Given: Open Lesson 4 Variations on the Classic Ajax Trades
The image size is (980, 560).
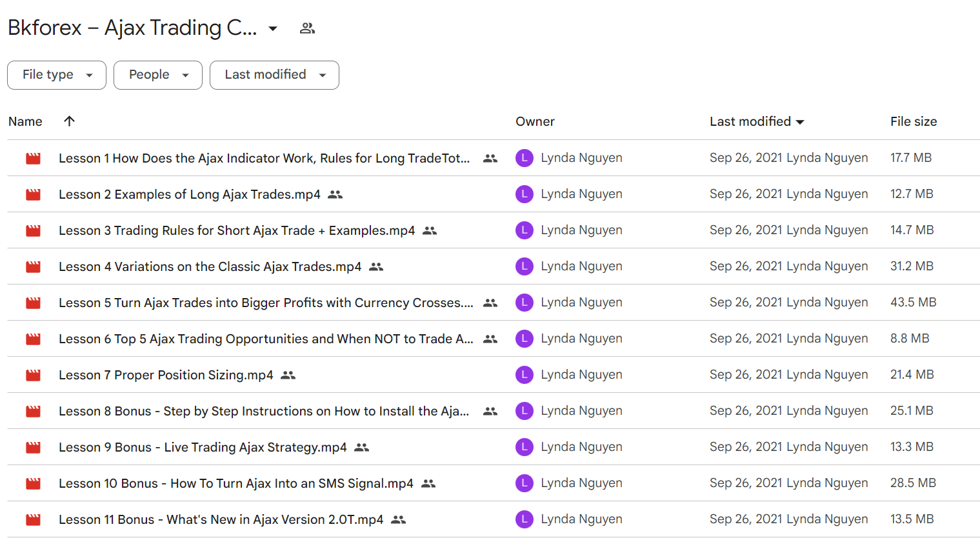Looking at the screenshot, I should pos(210,266).
